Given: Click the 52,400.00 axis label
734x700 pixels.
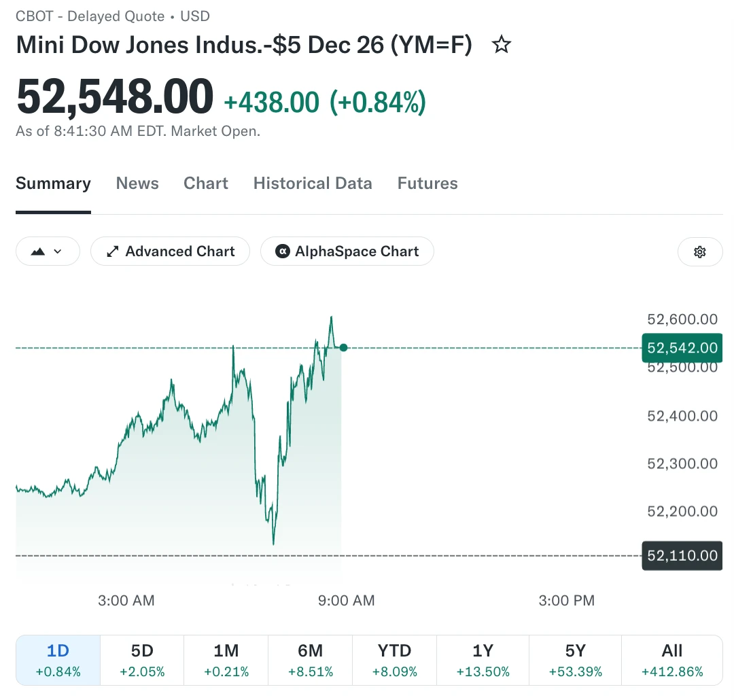Looking at the screenshot, I should (682, 416).
